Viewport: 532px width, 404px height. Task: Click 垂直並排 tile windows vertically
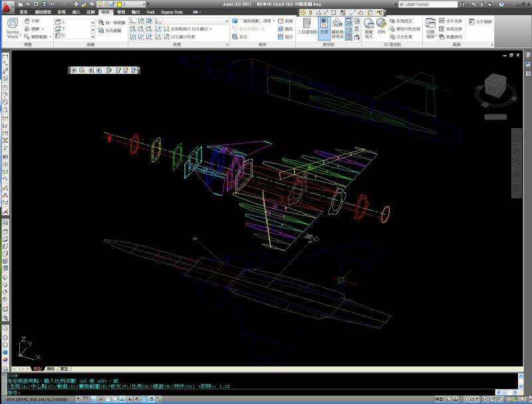[451, 29]
